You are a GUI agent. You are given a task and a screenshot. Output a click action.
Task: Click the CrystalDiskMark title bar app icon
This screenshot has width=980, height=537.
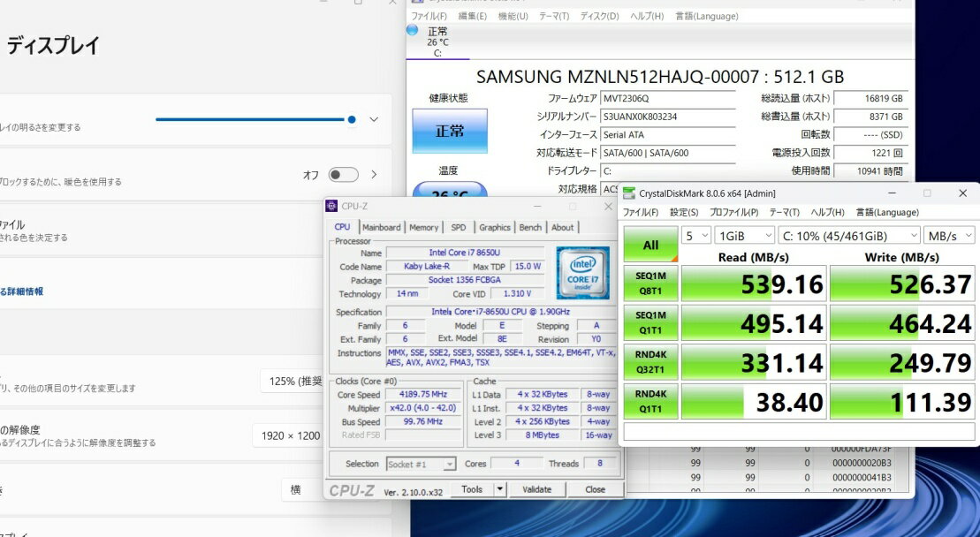click(x=628, y=193)
